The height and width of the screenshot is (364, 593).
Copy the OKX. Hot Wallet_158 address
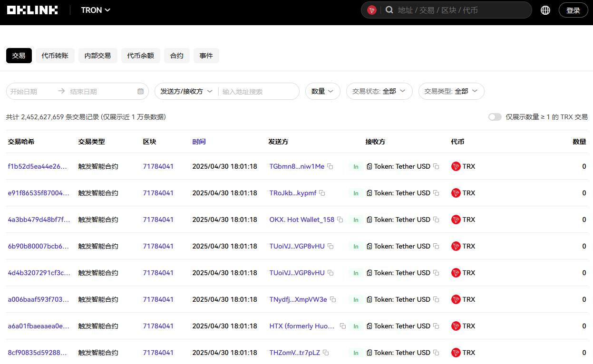[340, 220]
